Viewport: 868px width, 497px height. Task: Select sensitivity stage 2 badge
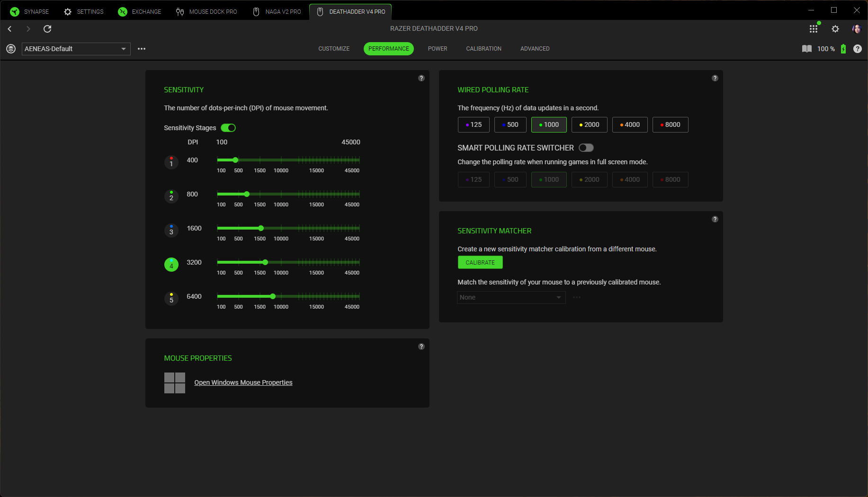coord(171,197)
